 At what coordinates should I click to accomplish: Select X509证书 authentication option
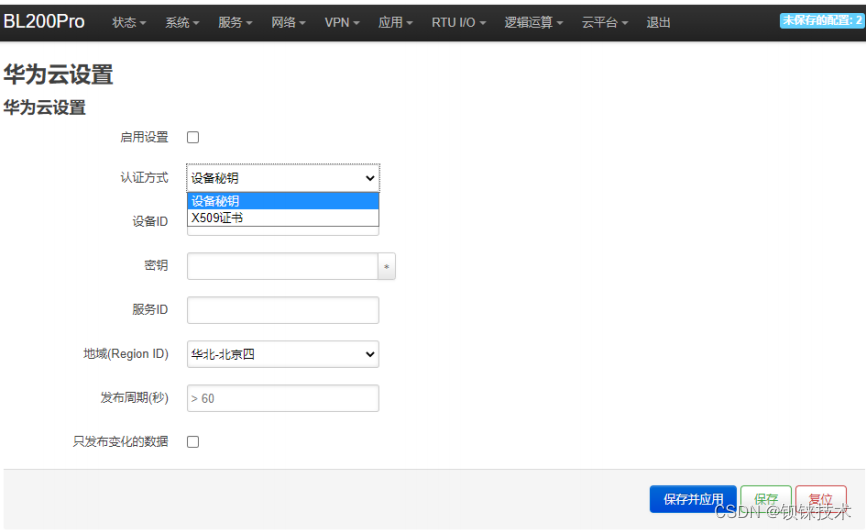283,218
